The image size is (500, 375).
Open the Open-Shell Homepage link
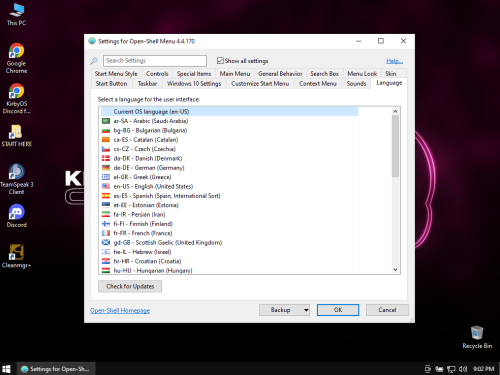120,310
